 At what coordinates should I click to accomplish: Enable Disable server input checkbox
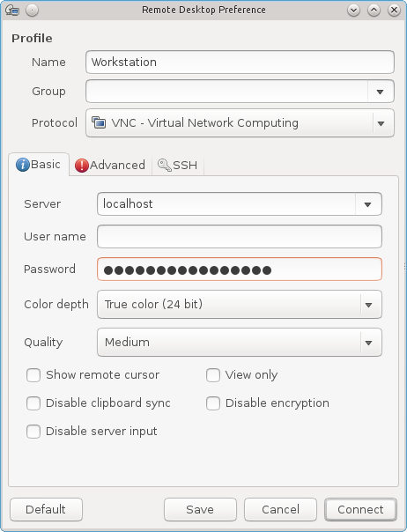point(33,432)
